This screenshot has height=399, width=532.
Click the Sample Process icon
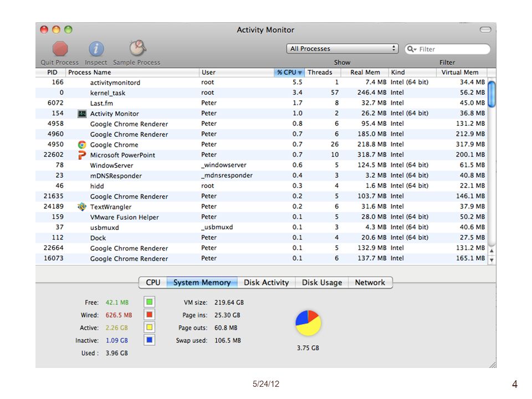coord(137,48)
